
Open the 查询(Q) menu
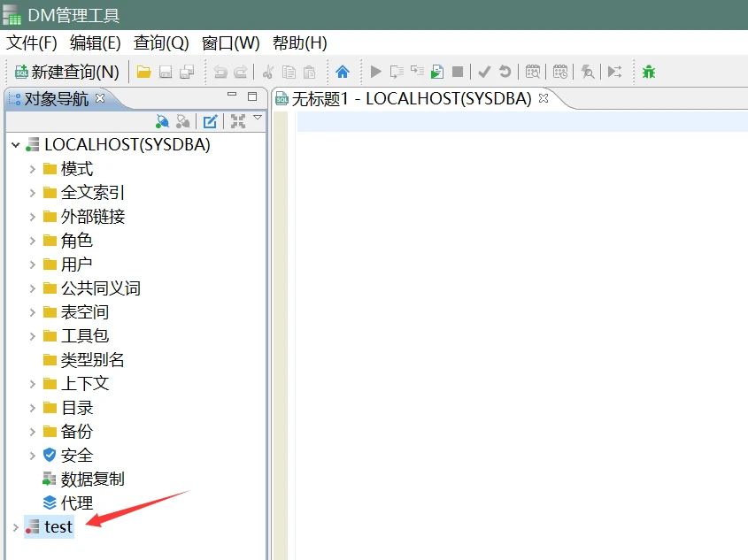161,43
